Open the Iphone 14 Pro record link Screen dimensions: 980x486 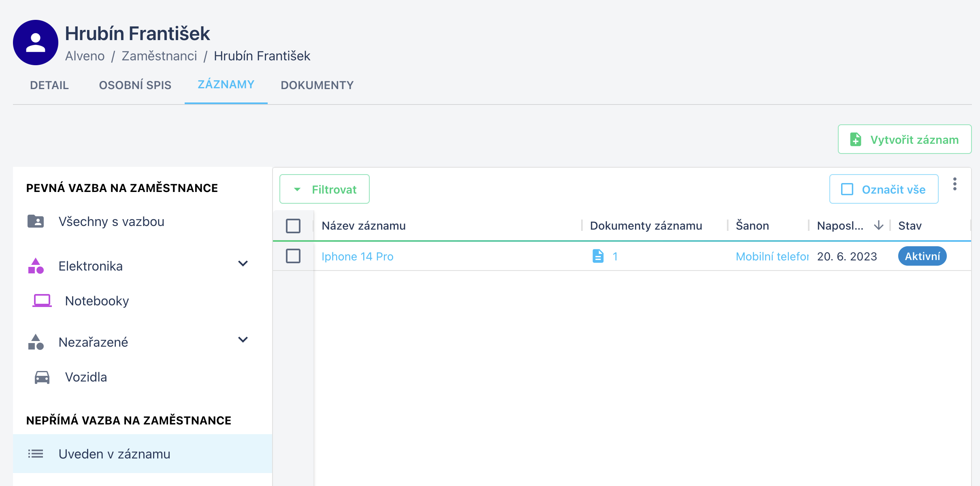(x=357, y=256)
